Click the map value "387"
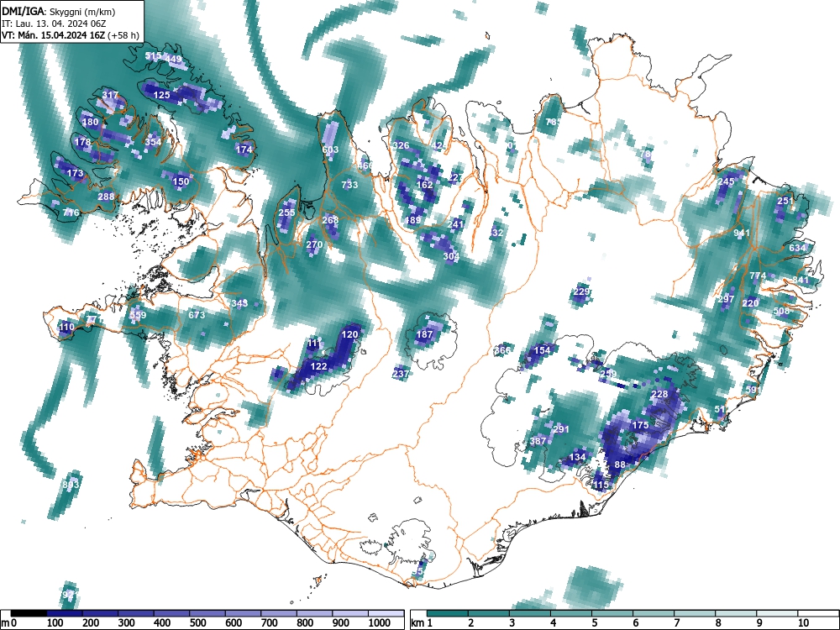The image size is (840, 630). 538,442
